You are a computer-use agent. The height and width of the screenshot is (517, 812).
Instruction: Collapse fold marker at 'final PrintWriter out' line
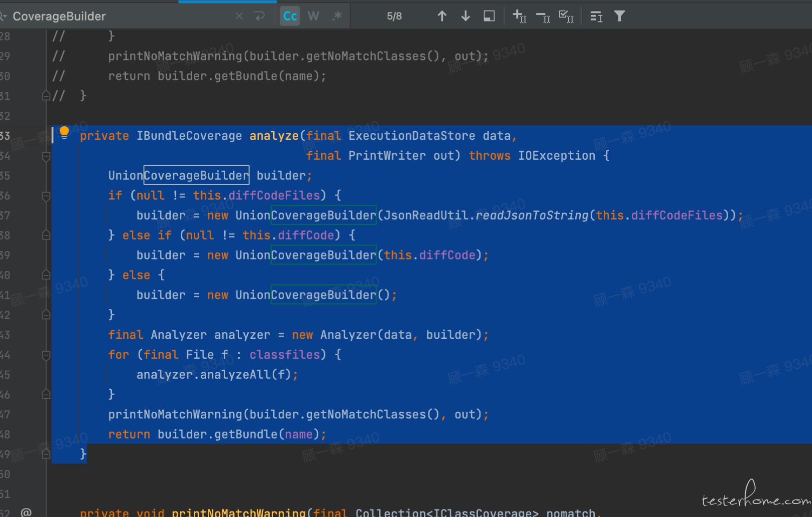(46, 156)
